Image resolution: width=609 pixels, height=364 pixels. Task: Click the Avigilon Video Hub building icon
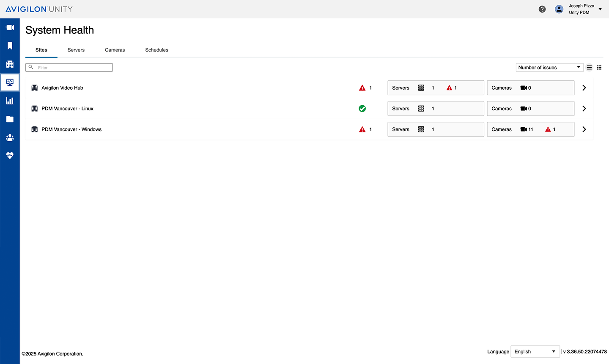tap(35, 88)
